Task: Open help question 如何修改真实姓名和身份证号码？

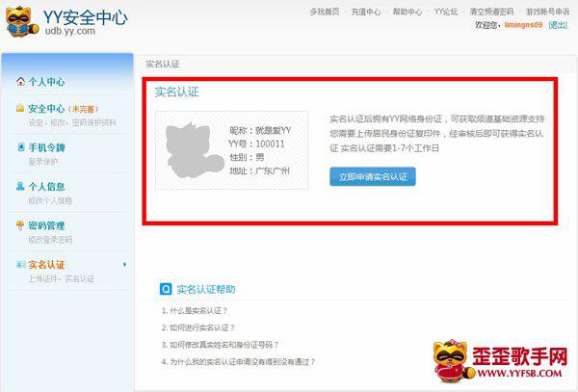Action: click(220, 345)
